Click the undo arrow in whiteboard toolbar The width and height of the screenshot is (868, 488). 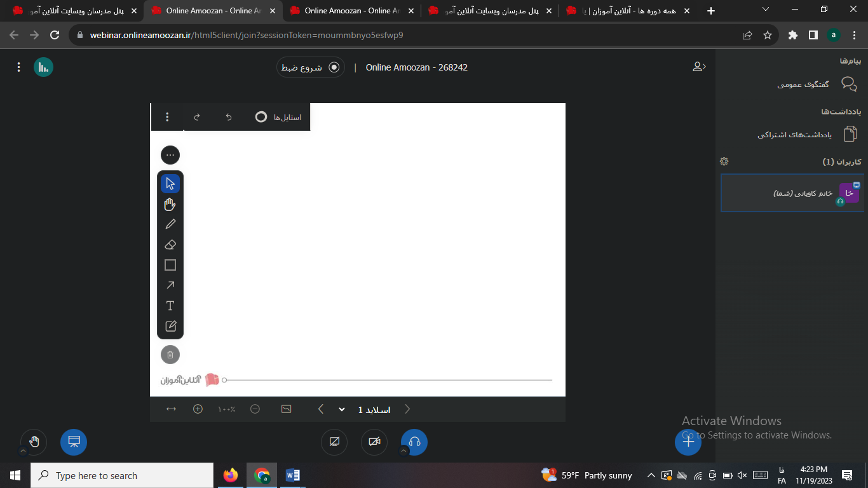point(229,117)
